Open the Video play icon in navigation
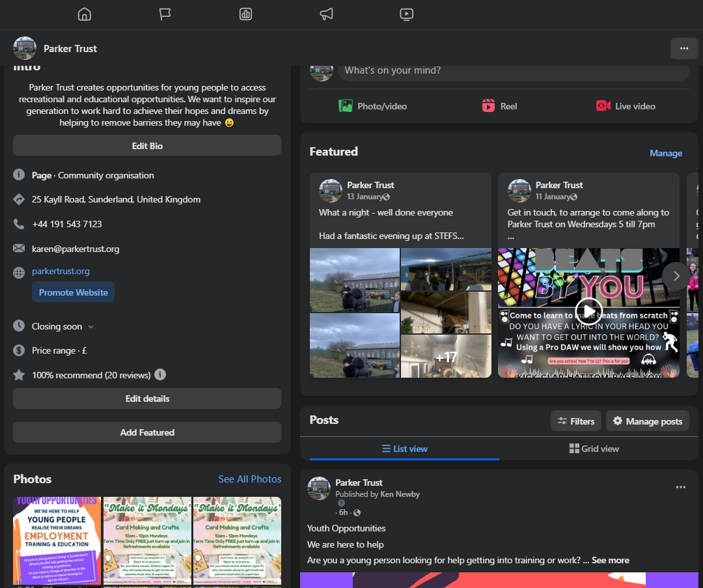 (407, 14)
